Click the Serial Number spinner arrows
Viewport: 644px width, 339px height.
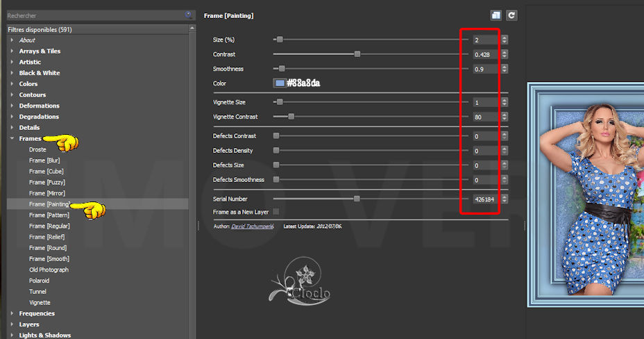[x=505, y=199]
